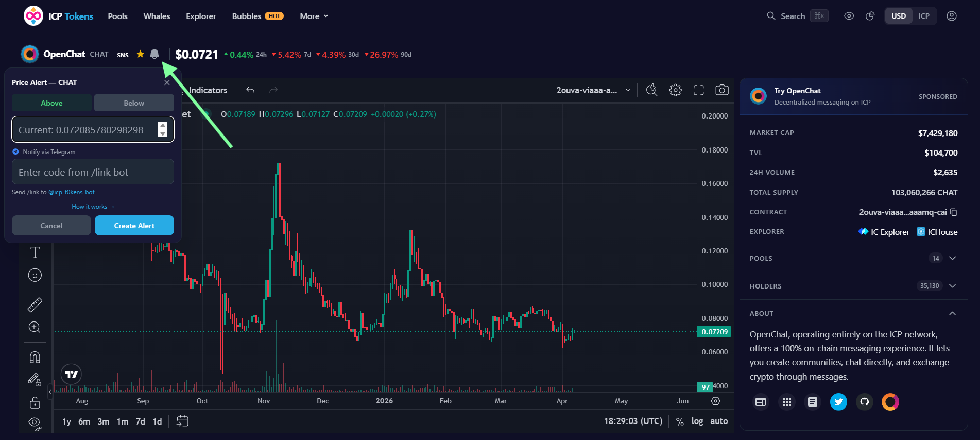
Task: Cancel the price alert dialog
Action: 51,226
